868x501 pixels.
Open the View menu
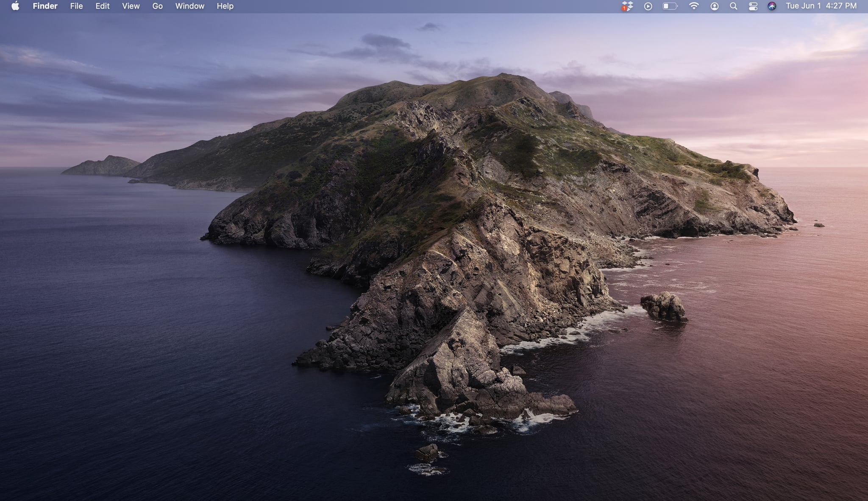tap(131, 6)
